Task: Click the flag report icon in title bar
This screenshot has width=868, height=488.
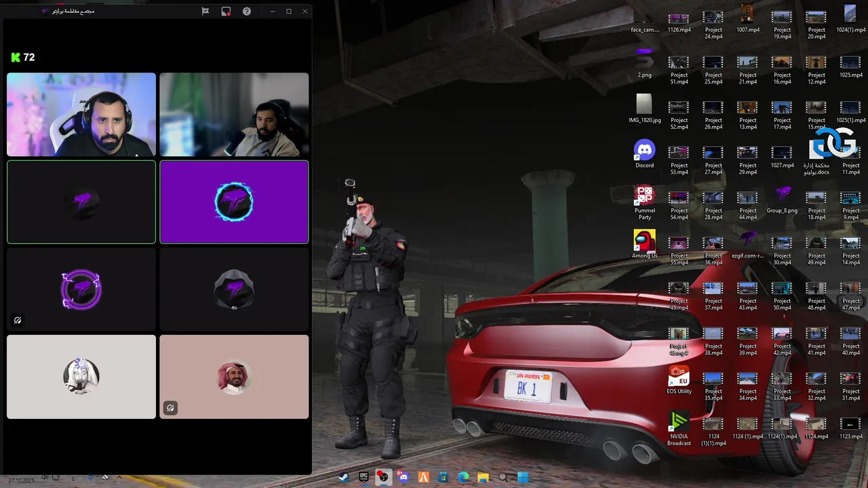Action: point(205,11)
